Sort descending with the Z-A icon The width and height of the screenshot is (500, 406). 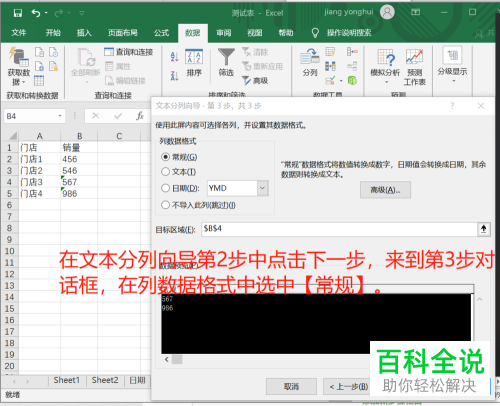click(x=174, y=76)
